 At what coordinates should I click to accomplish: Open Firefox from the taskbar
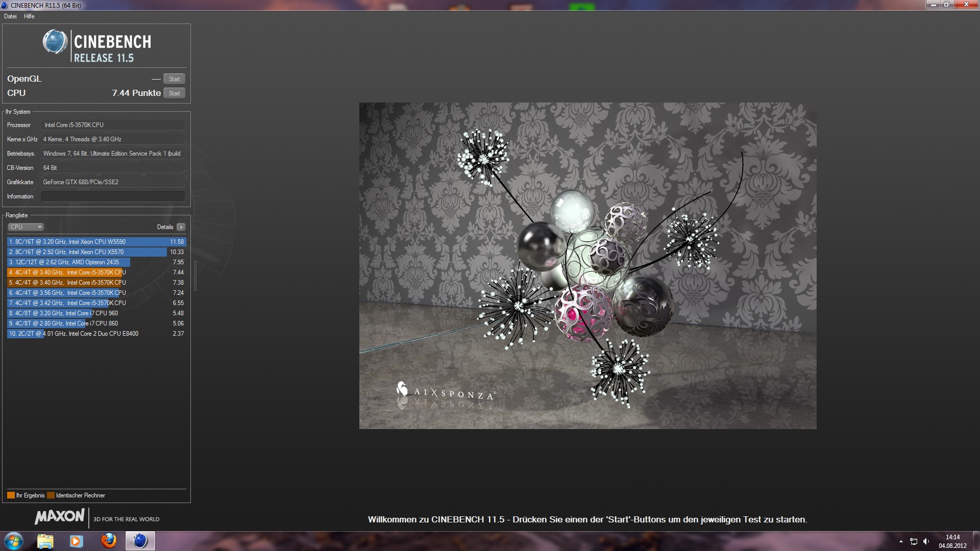click(x=108, y=541)
